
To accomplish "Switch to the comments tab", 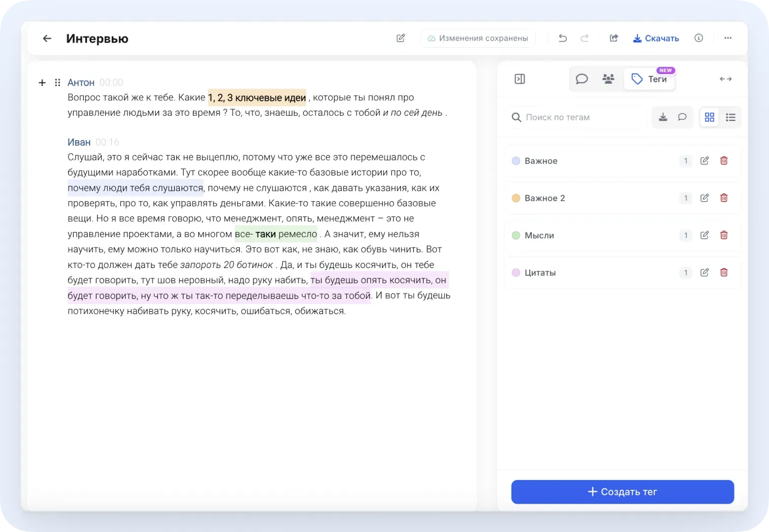I will click(x=582, y=79).
